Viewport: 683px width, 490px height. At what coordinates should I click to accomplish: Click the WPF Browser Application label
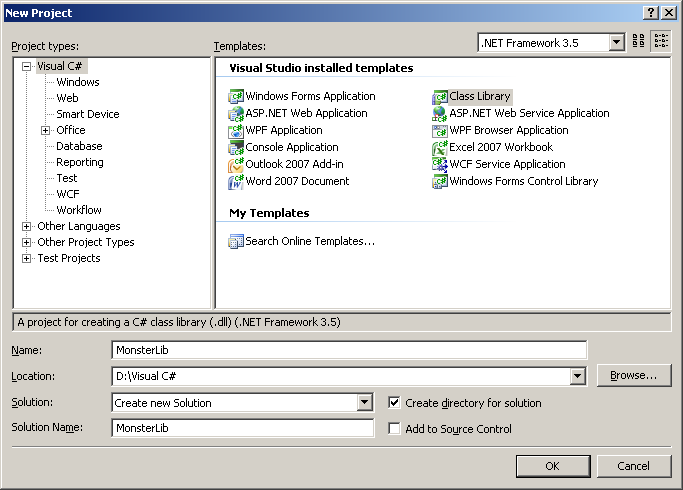click(509, 130)
